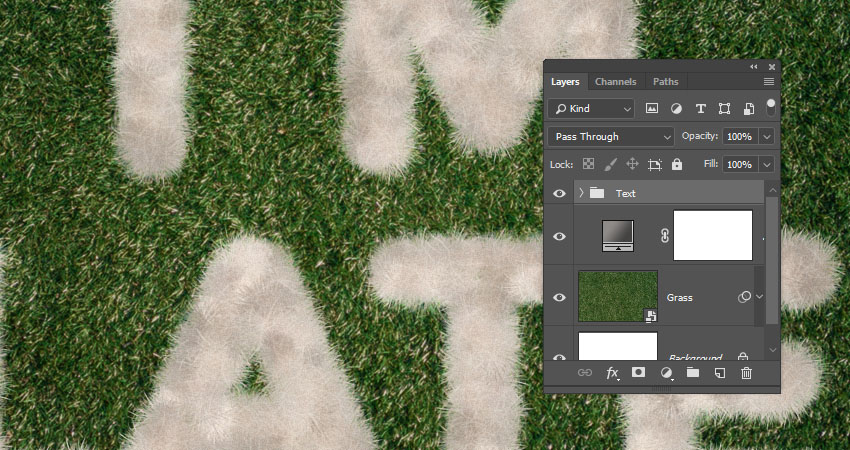Delete the selected layer
Screen dimensions: 850x450
[746, 373]
